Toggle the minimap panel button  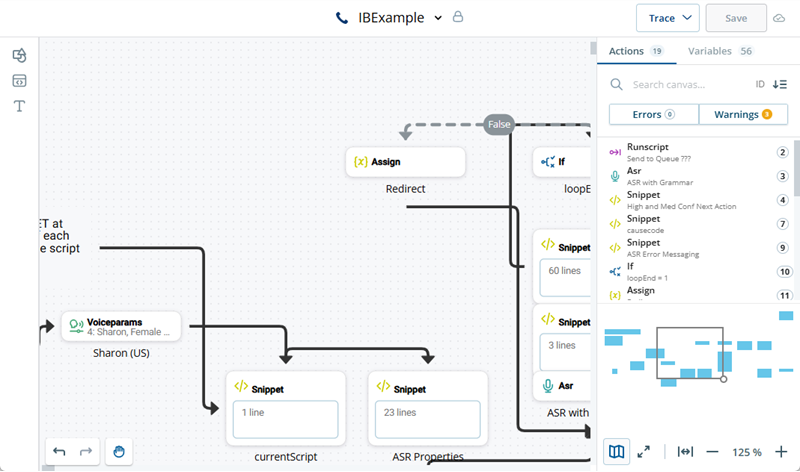coord(617,452)
